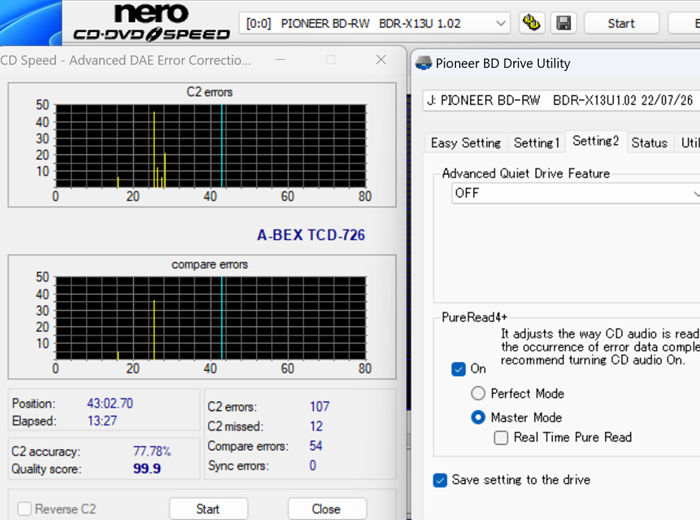Toggle the Reverse C2 checkbox

(25, 508)
